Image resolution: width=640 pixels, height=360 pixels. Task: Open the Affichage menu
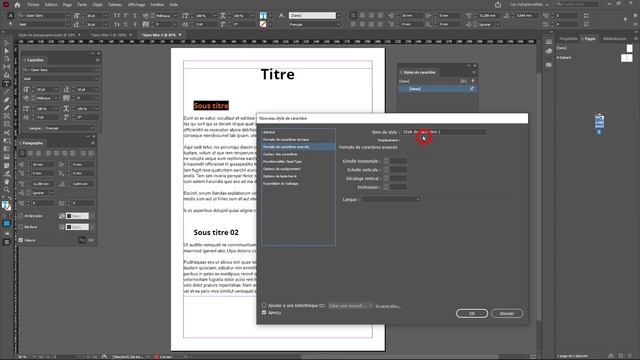(136, 4)
